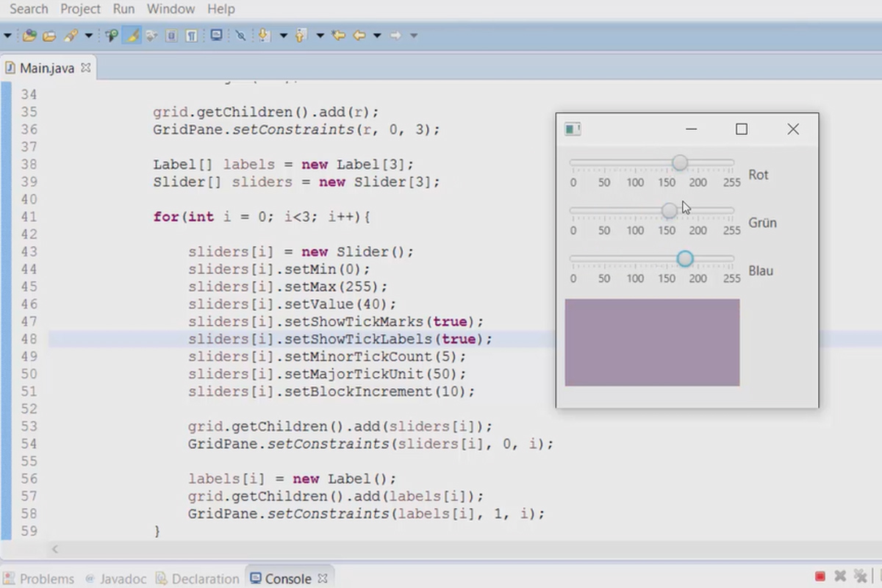882x588 pixels.
Task: Click the Next Annotation arrow icon
Action: click(265, 35)
